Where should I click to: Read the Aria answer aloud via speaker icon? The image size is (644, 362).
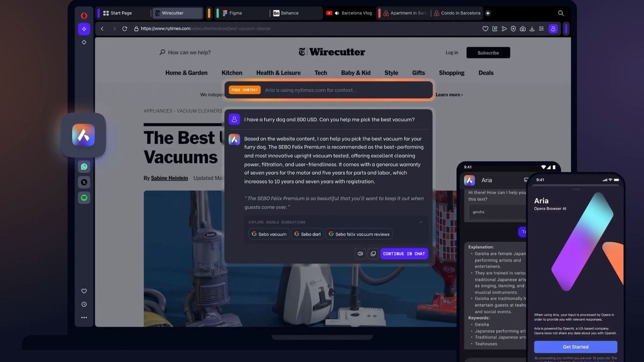point(360,254)
